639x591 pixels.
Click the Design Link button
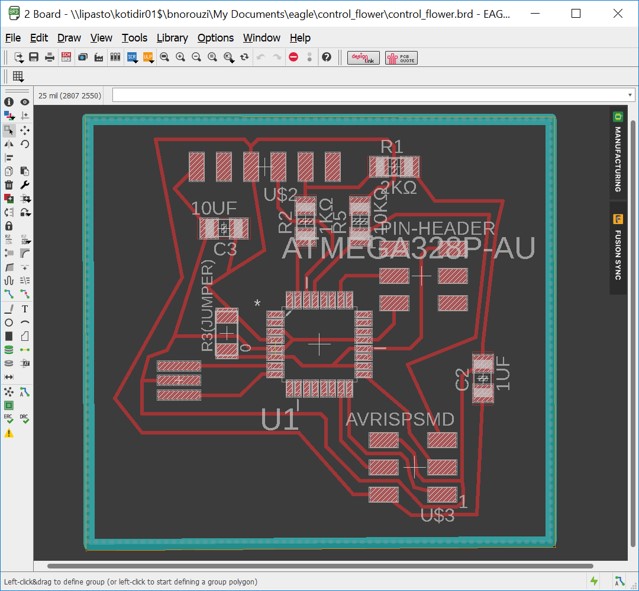click(x=363, y=58)
